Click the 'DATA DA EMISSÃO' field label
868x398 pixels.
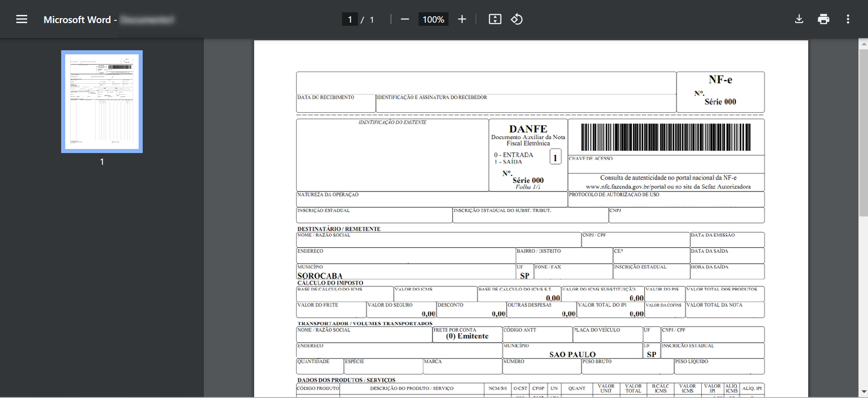pyautogui.click(x=713, y=235)
